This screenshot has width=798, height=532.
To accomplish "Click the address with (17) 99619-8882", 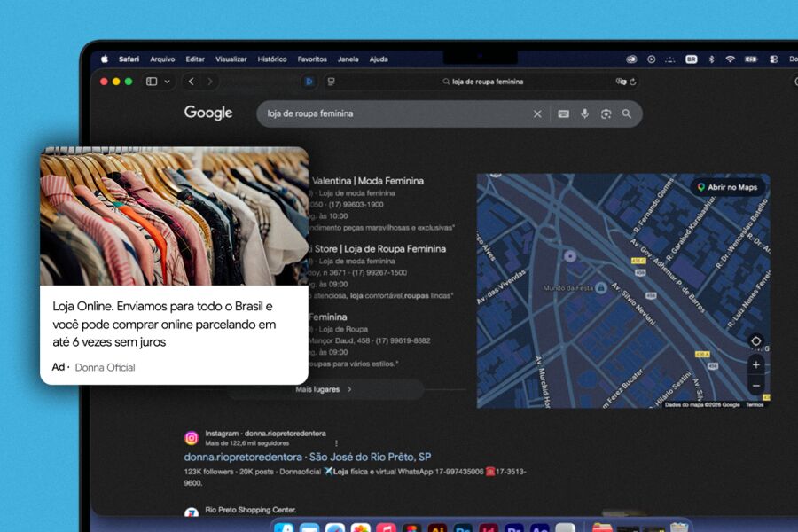I will point(370,340).
